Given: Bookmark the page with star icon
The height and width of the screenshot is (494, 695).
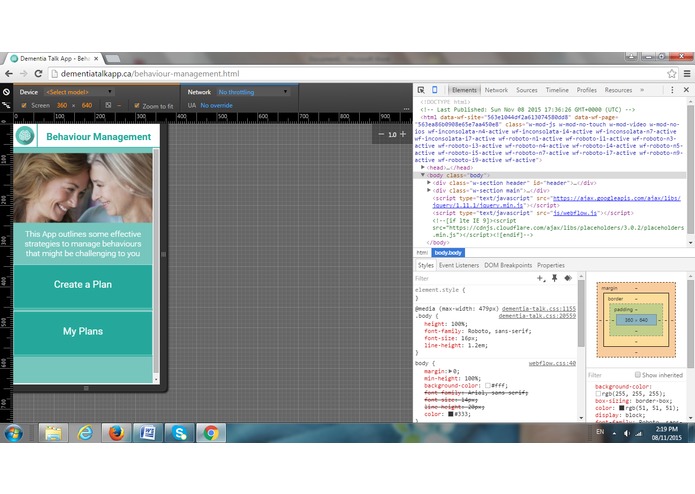Looking at the screenshot, I should point(672,74).
